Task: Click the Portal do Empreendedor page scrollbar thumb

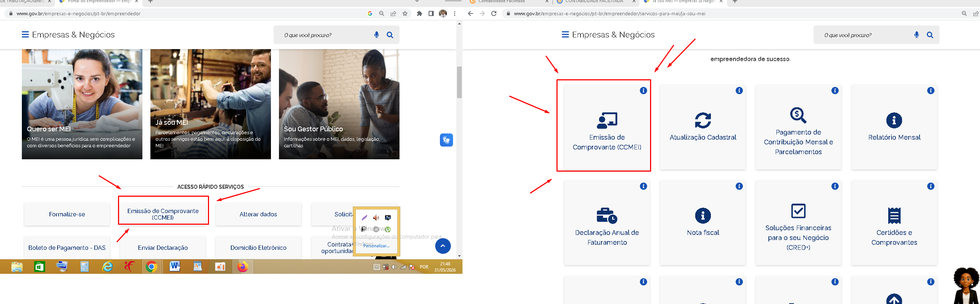Action: 459,83
